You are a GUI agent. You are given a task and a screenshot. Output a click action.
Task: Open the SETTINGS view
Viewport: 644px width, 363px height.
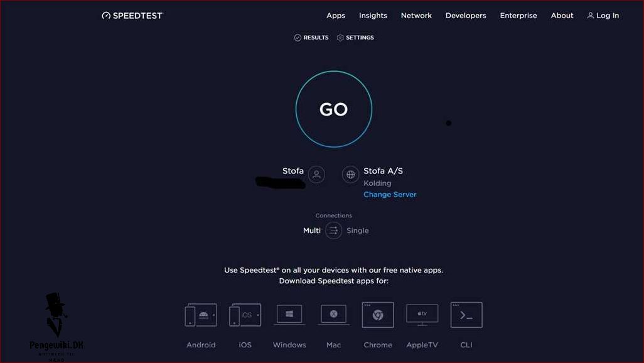[355, 37]
